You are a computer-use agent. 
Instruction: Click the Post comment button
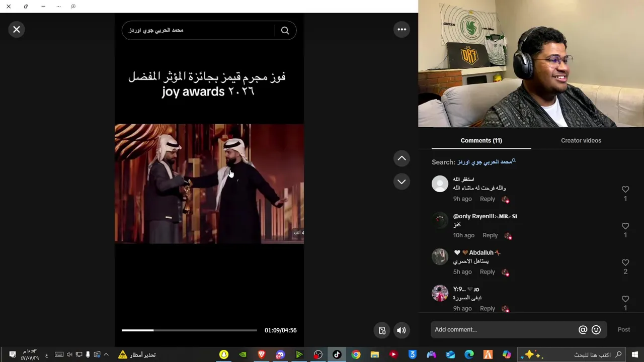pyautogui.click(x=623, y=330)
